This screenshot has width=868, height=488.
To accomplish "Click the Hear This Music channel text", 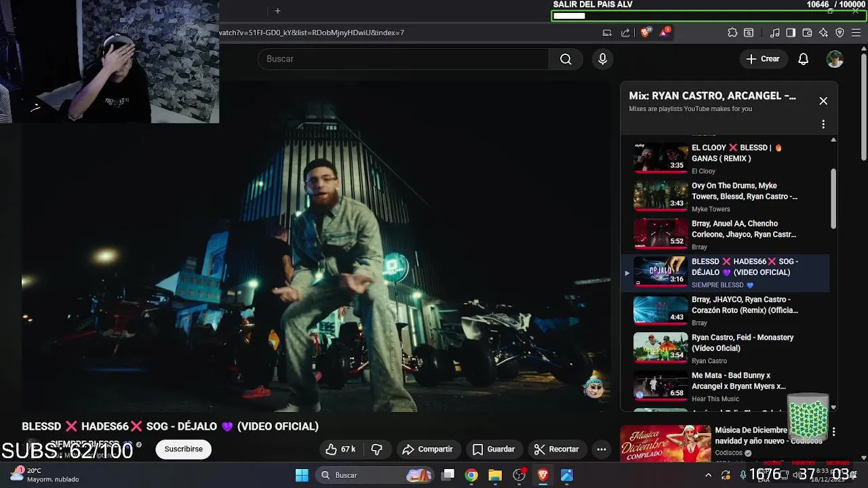I will coord(715,399).
